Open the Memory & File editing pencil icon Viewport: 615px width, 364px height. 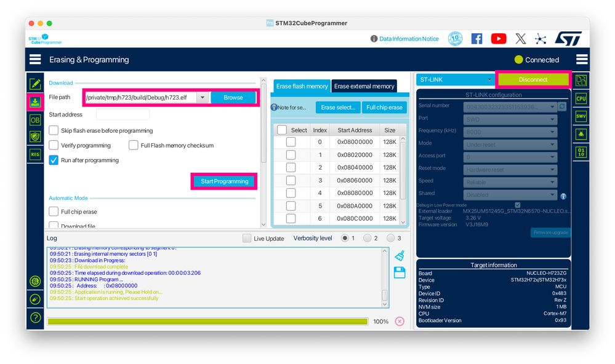(x=35, y=84)
